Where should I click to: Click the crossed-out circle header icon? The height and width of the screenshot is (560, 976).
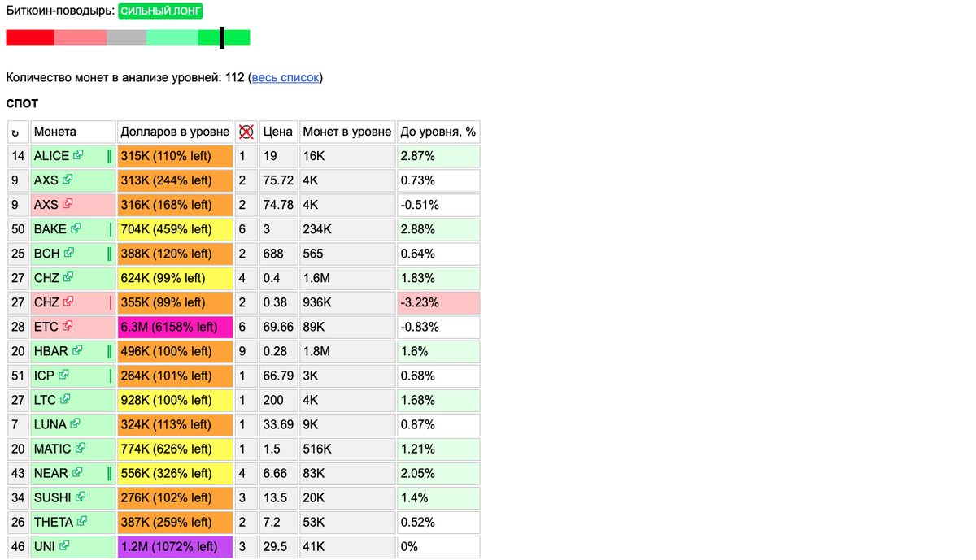(x=246, y=132)
